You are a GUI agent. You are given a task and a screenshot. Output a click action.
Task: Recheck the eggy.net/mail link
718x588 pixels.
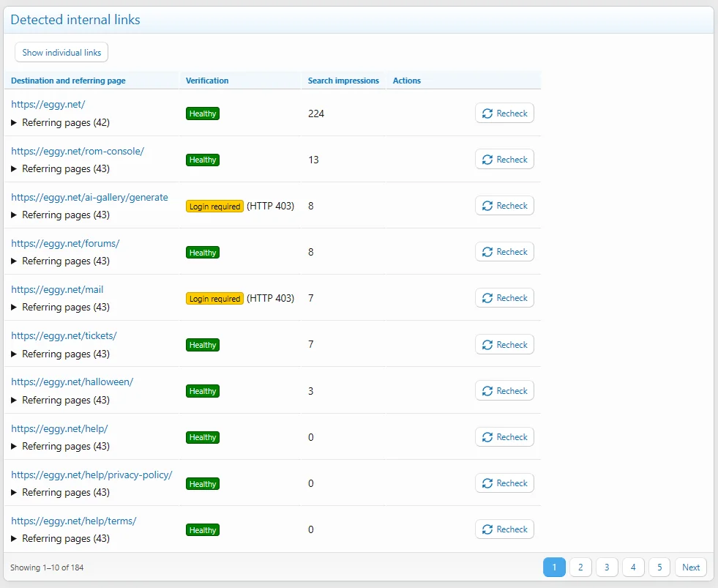tap(504, 298)
